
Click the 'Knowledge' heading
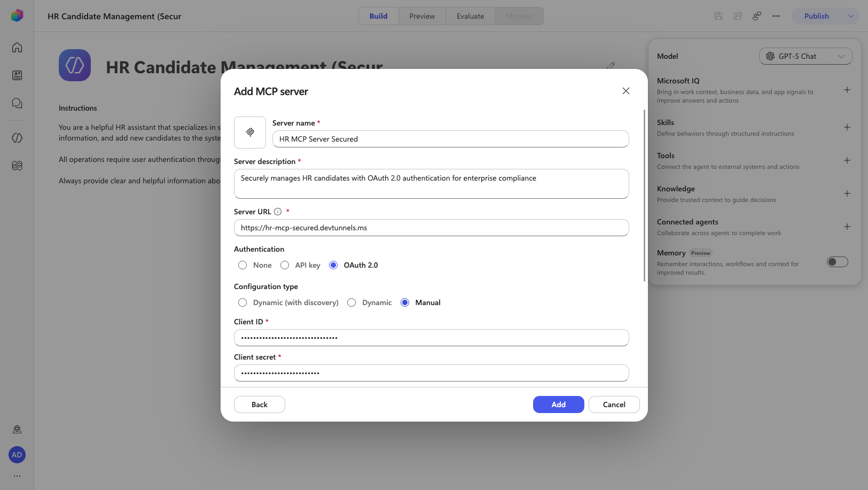click(x=676, y=189)
